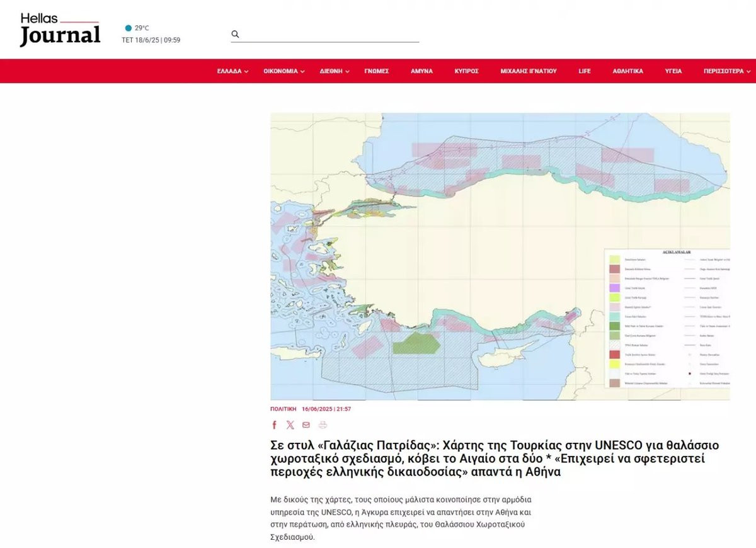Print the article using printer icon
The height and width of the screenshot is (548, 756).
[323, 425]
